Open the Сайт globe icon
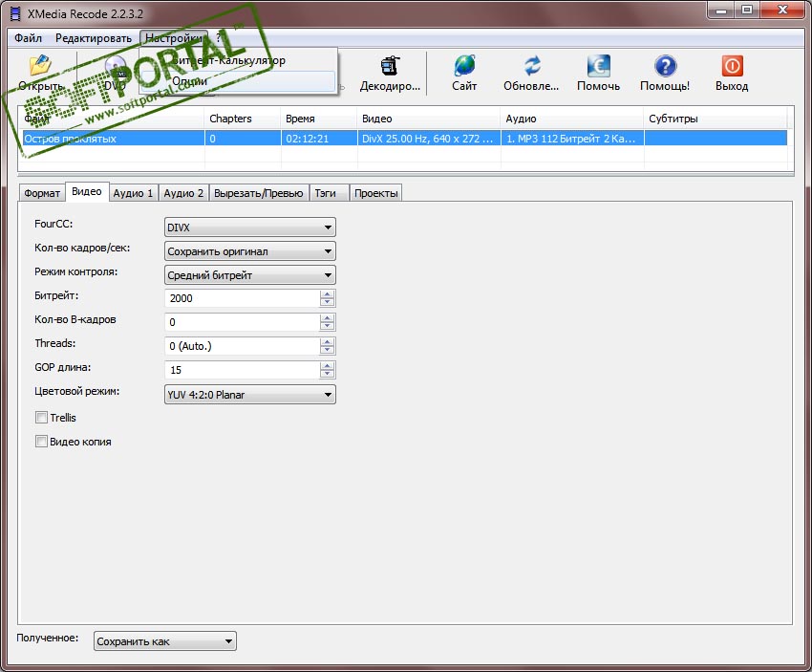The width and height of the screenshot is (812, 672). point(464,65)
